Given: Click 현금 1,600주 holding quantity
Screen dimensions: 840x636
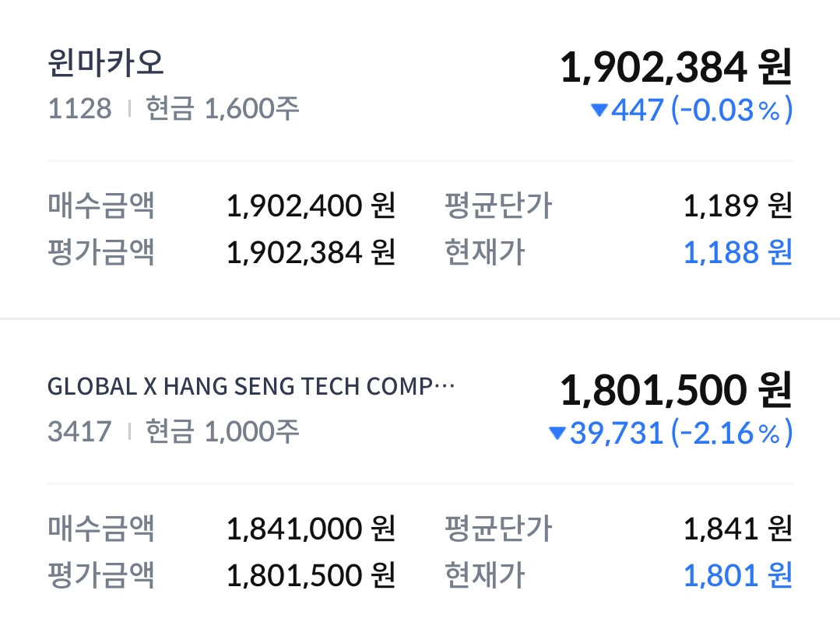Looking at the screenshot, I should click(222, 108).
